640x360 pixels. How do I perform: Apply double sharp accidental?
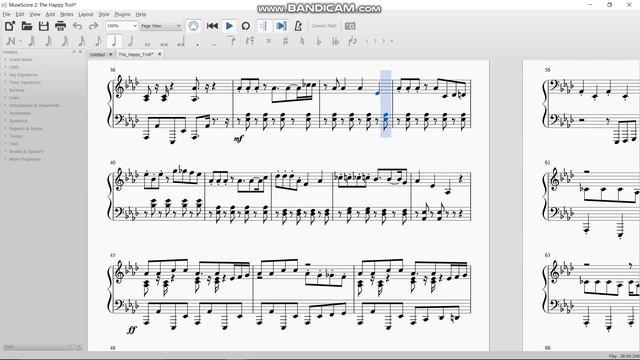tap(269, 41)
